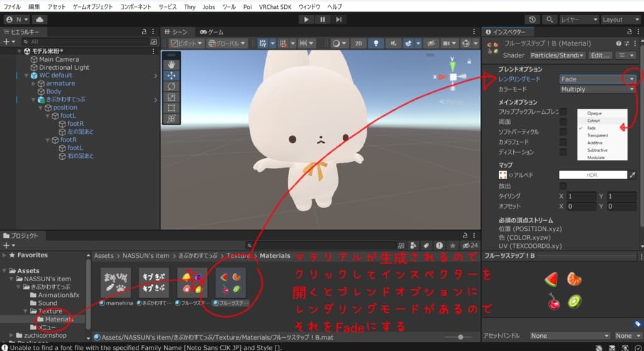Open the hierarchy add plus button
Screen dimensions: 644x351
pyautogui.click(x=6, y=42)
